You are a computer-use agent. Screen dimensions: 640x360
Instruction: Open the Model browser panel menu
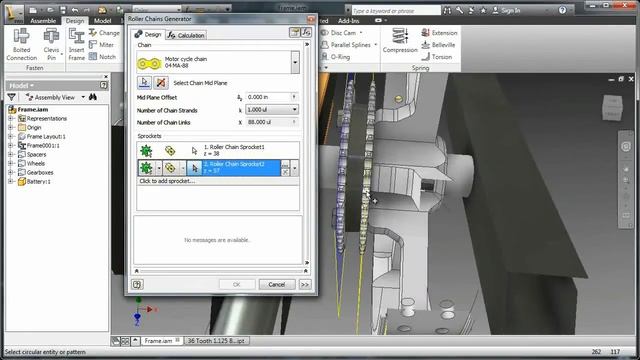point(21,85)
